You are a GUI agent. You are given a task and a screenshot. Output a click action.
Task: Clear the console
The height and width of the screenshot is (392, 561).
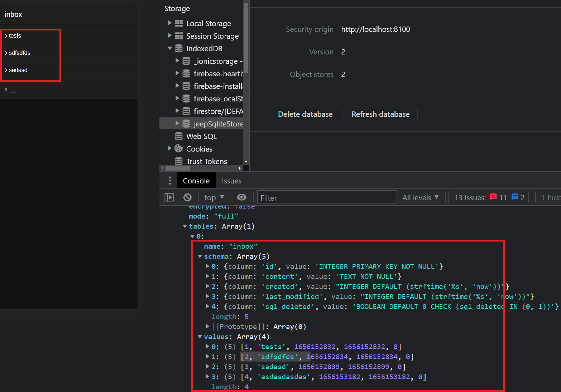[x=187, y=197]
